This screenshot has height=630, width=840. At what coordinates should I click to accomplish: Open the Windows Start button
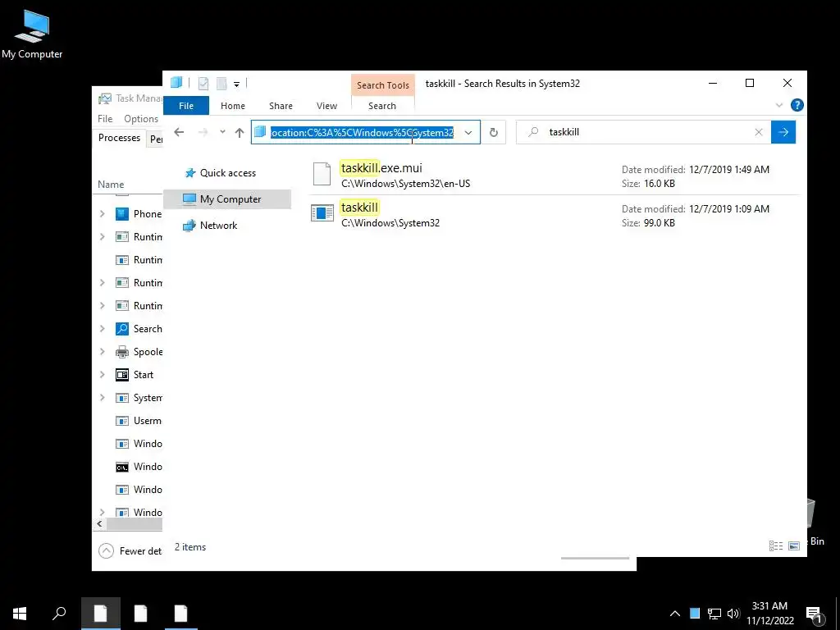pos(20,614)
